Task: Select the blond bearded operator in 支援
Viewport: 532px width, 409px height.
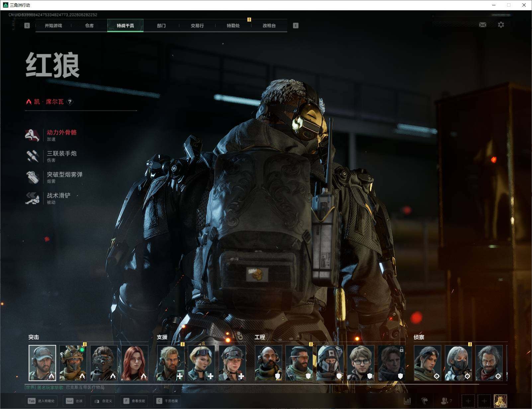Action: coord(171,363)
